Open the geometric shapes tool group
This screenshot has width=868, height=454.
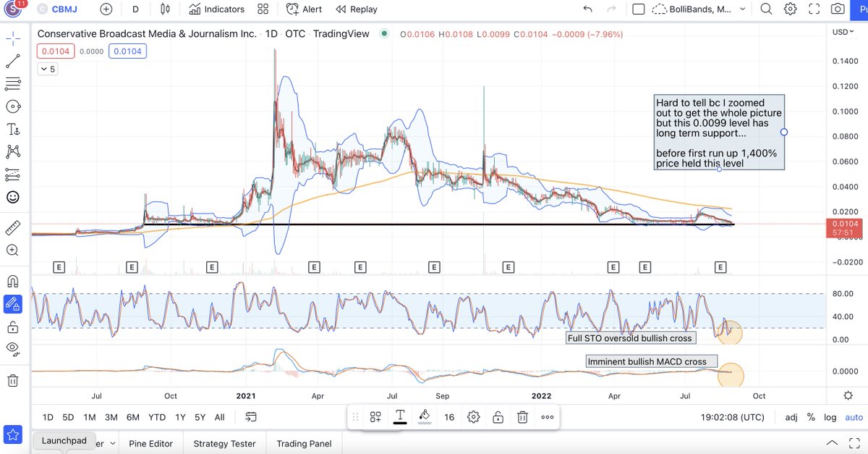coord(13,106)
